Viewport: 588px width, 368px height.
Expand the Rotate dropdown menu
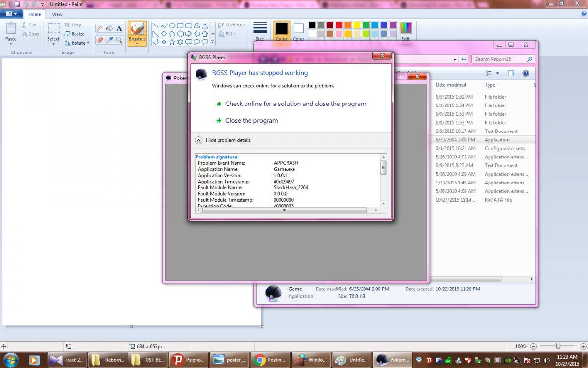coord(77,43)
